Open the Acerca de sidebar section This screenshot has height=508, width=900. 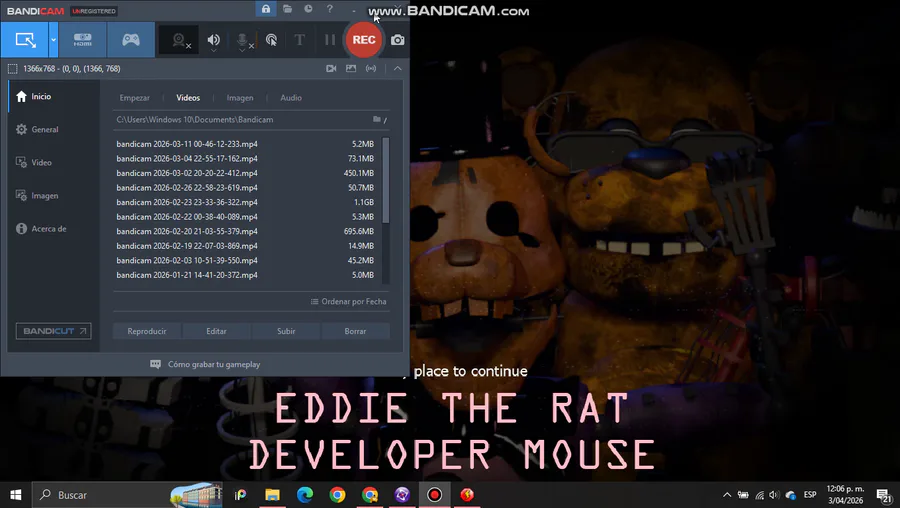coord(54,228)
